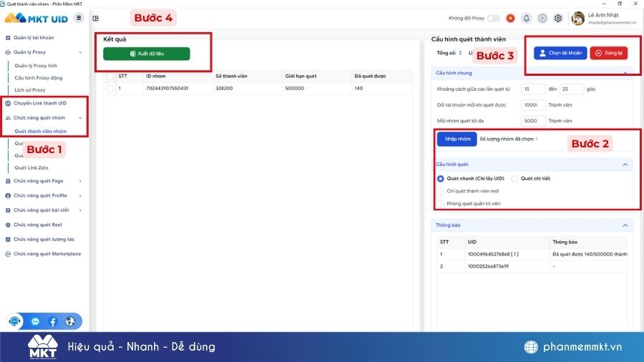The height and width of the screenshot is (362, 644).
Task: Enable Không quét quản trị viên checkbox
Action: pyautogui.click(x=441, y=204)
